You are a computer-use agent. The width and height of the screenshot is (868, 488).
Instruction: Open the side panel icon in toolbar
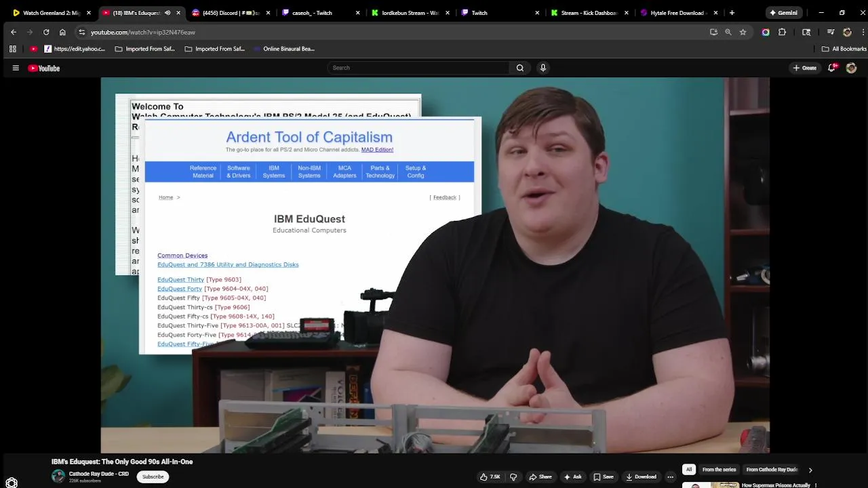click(x=806, y=32)
